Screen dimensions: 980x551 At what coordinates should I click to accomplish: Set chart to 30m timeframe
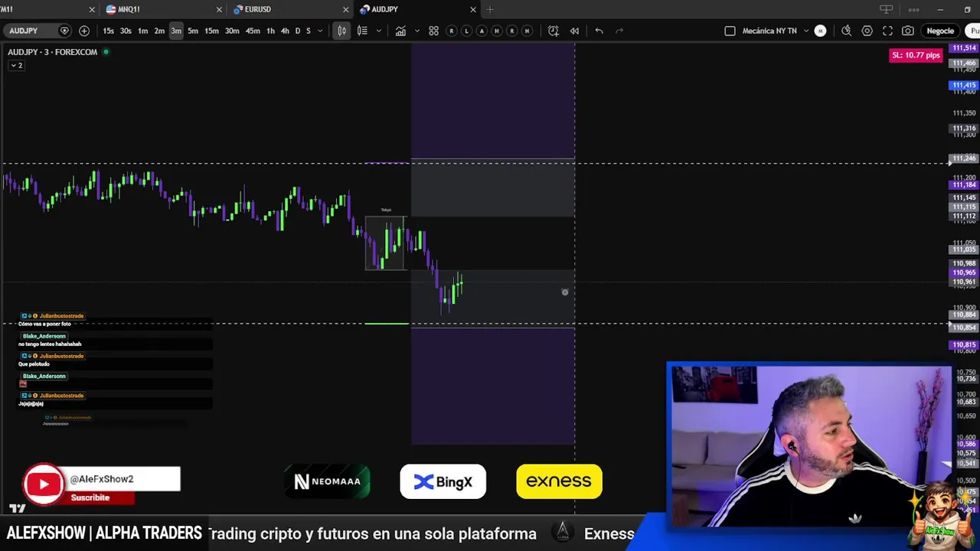pos(232,31)
